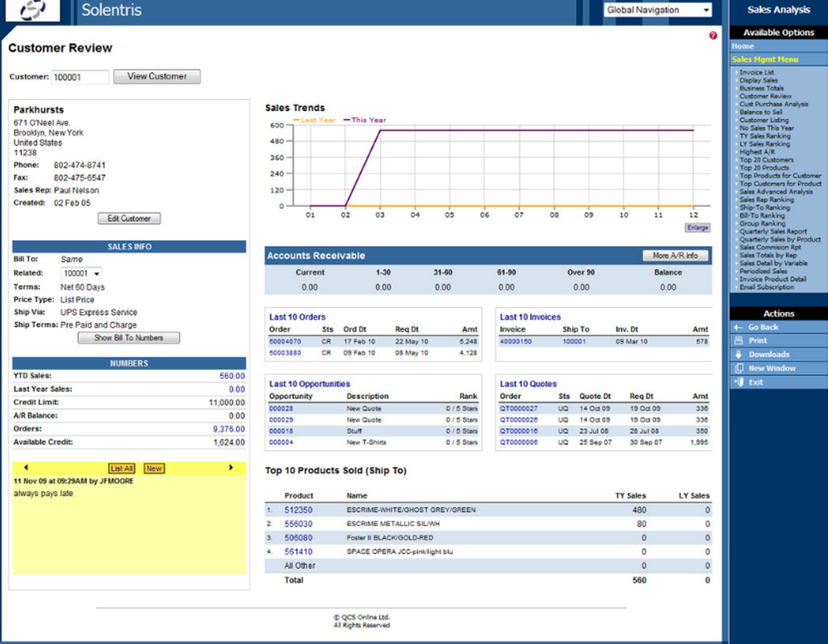828x644 pixels.
Task: Click the New Window icon
Action: point(739,368)
